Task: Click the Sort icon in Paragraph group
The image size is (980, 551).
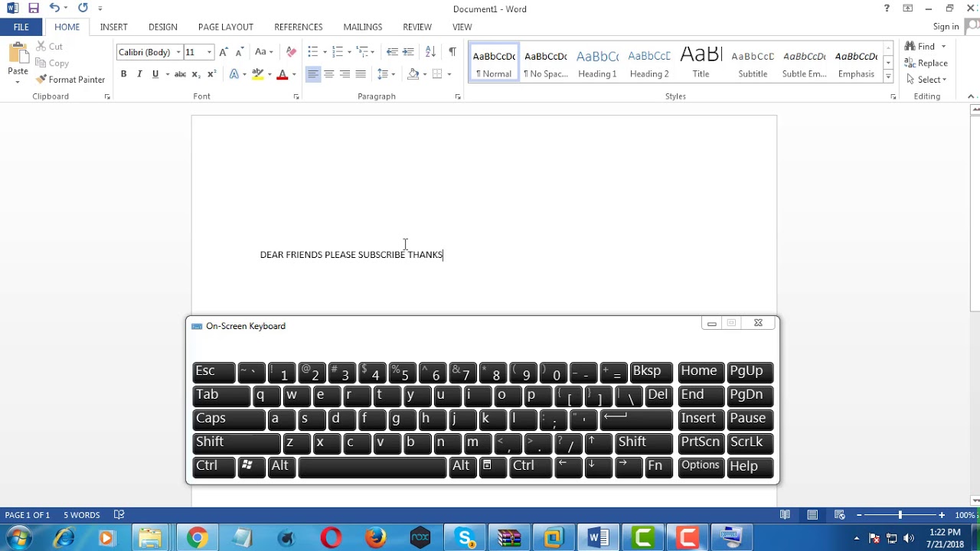Action: point(430,52)
